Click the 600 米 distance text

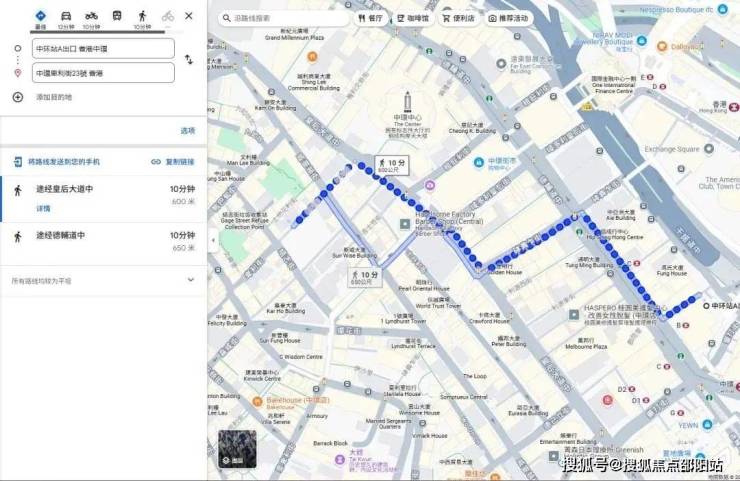pyautogui.click(x=183, y=202)
